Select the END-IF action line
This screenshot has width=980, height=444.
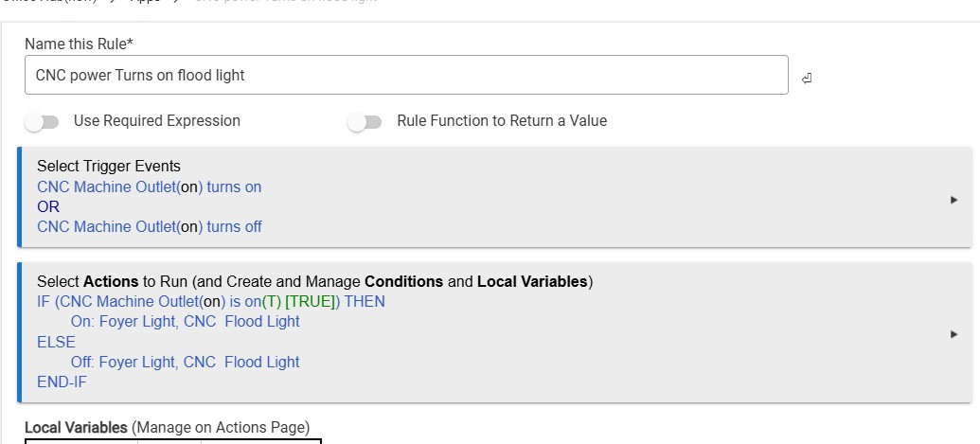click(x=62, y=382)
